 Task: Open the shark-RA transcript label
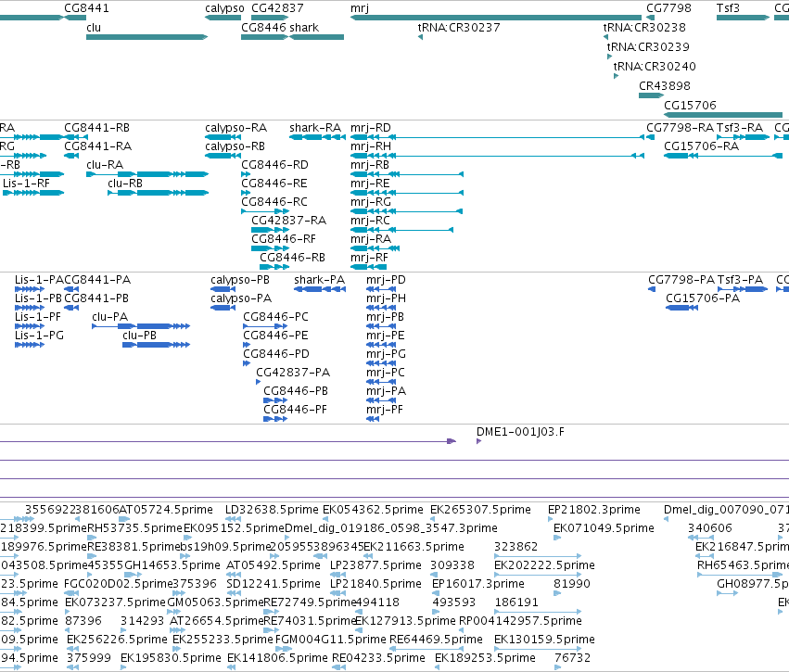(315, 128)
